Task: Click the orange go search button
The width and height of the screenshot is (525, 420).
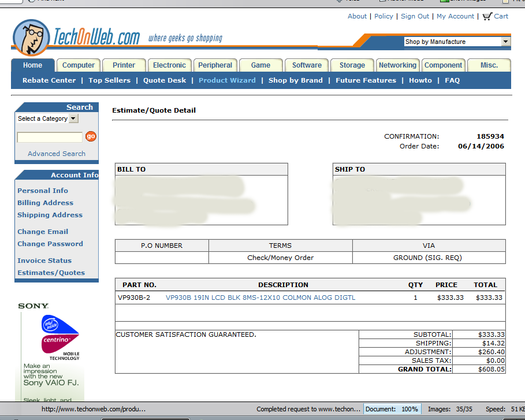Action: pyautogui.click(x=91, y=136)
